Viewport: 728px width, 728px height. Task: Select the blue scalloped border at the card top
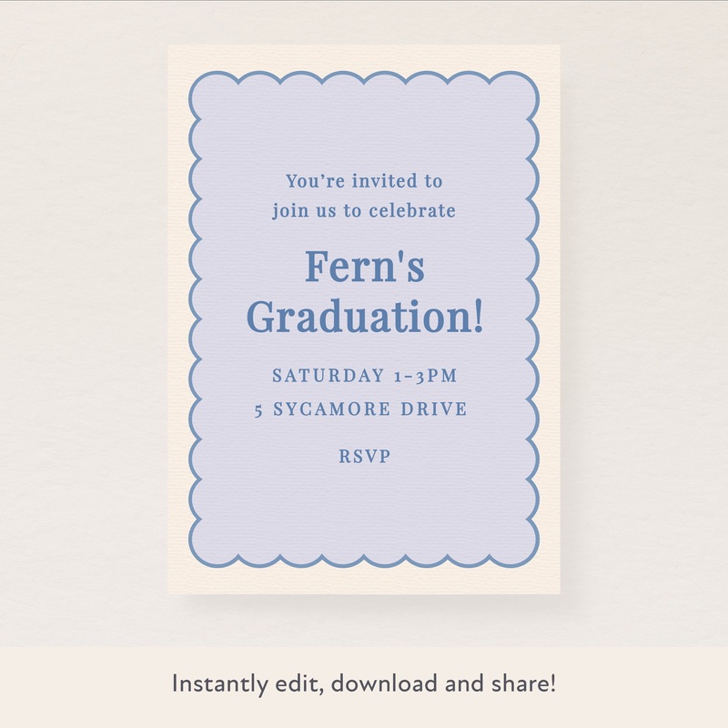click(364, 74)
